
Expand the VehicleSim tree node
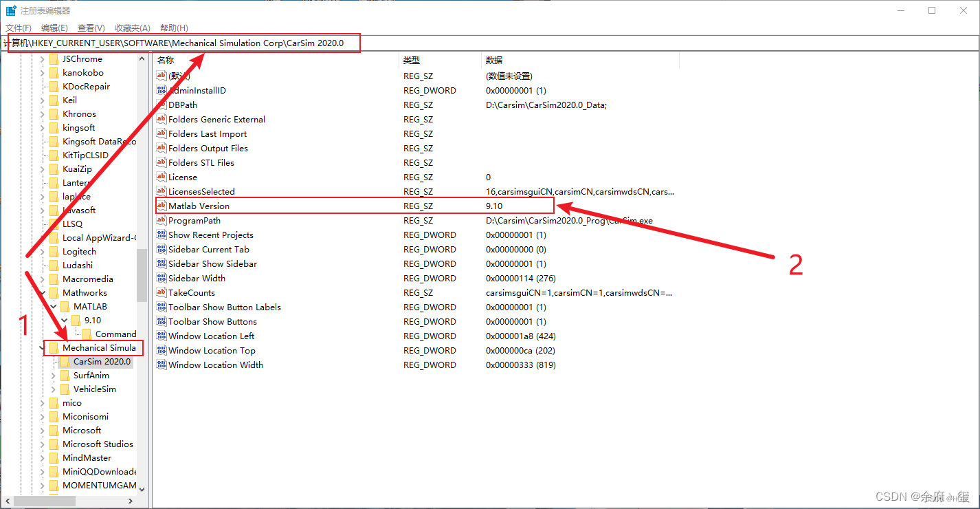point(54,389)
